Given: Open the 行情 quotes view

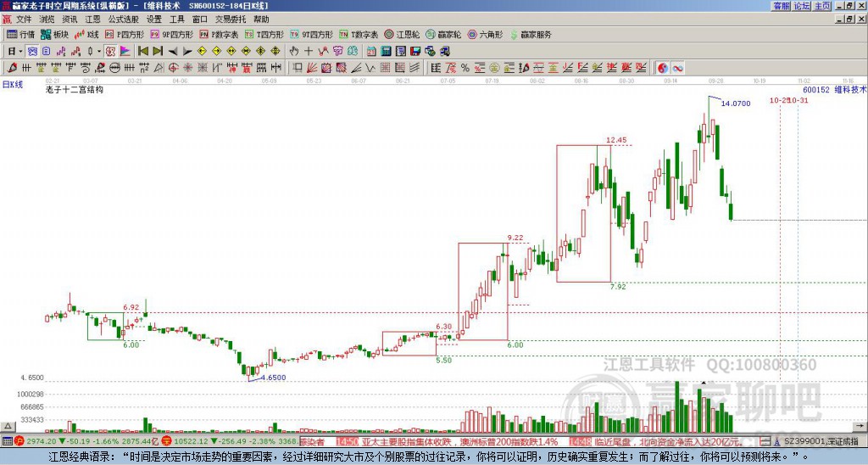Looking at the screenshot, I should [21, 34].
